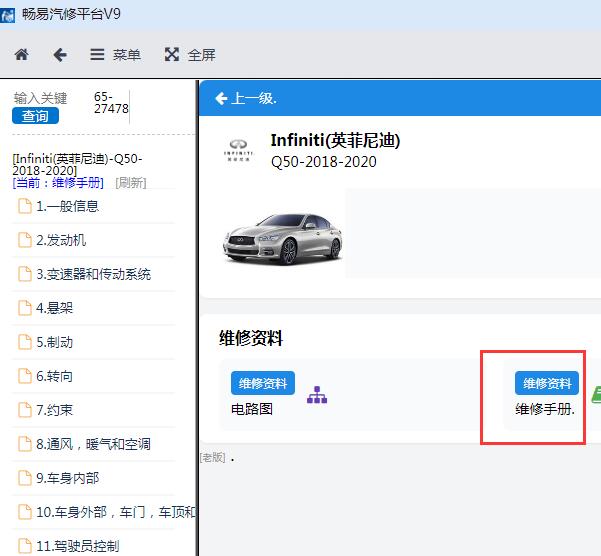Click the Infiniti brand logo
601x556 pixels.
pyautogui.click(x=238, y=150)
